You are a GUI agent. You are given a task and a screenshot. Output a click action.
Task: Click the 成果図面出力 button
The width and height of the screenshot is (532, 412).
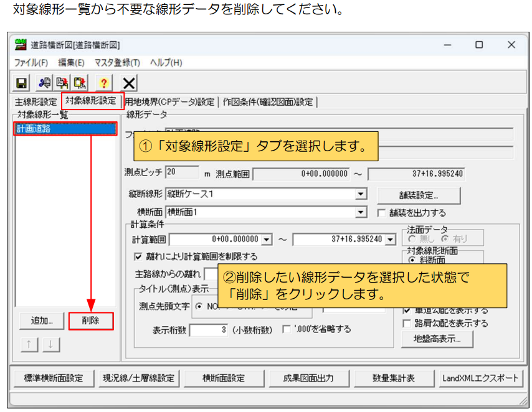[x=308, y=378]
